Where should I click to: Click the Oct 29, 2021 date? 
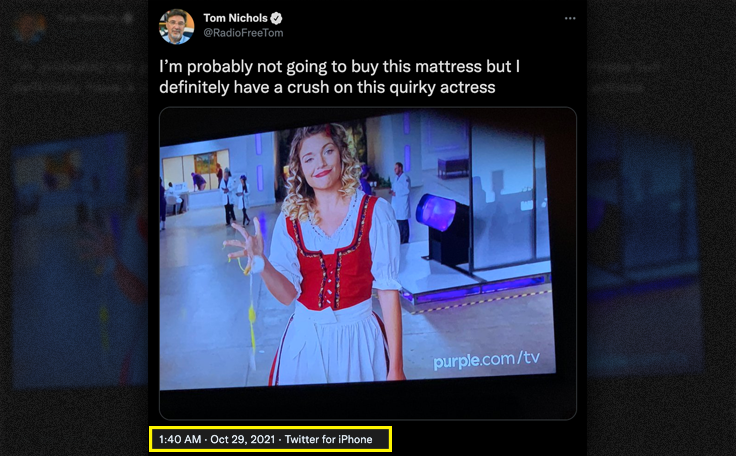pyautogui.click(x=242, y=440)
